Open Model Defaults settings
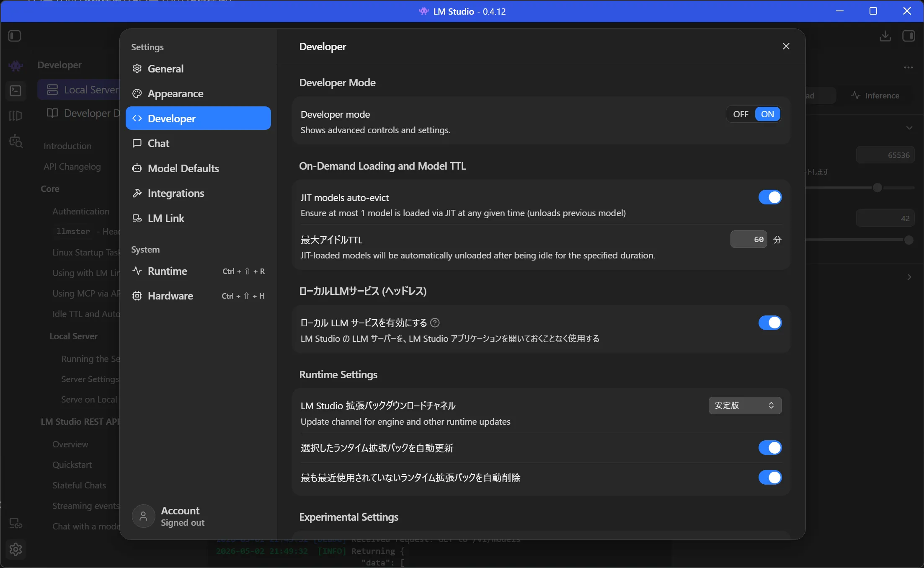The image size is (924, 568). 198,168
